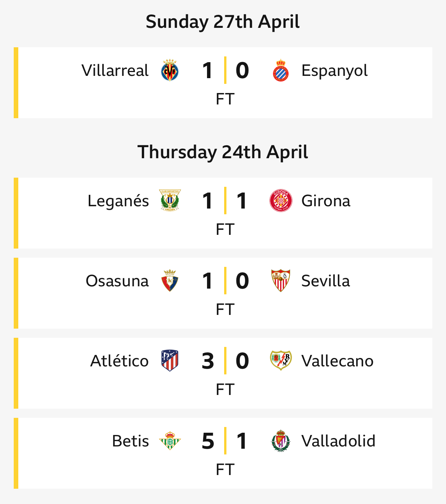Click the Thursday 24th April heading
Viewport: 446px width, 504px height.
(223, 152)
